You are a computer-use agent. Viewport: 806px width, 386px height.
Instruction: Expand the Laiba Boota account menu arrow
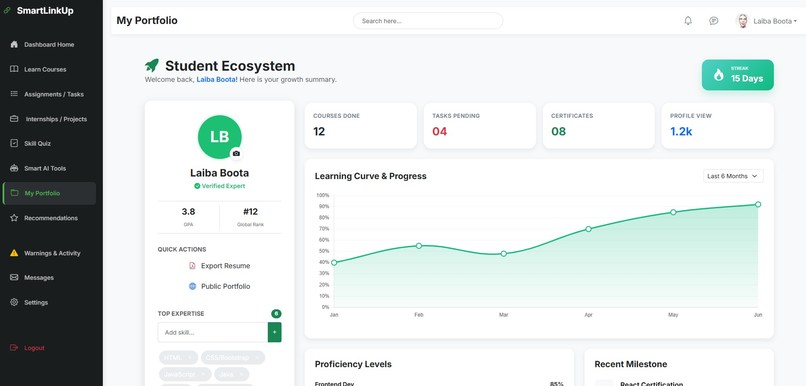[795, 21]
